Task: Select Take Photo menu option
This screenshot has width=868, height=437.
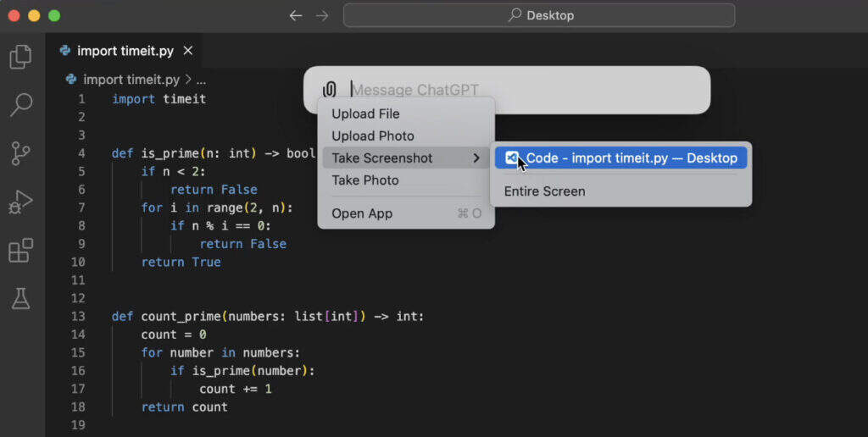Action: (365, 180)
